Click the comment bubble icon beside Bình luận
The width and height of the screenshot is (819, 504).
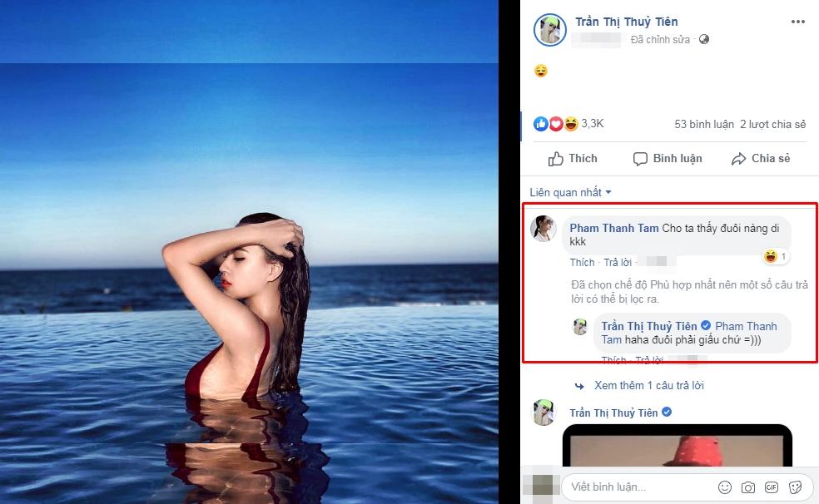pos(639,158)
